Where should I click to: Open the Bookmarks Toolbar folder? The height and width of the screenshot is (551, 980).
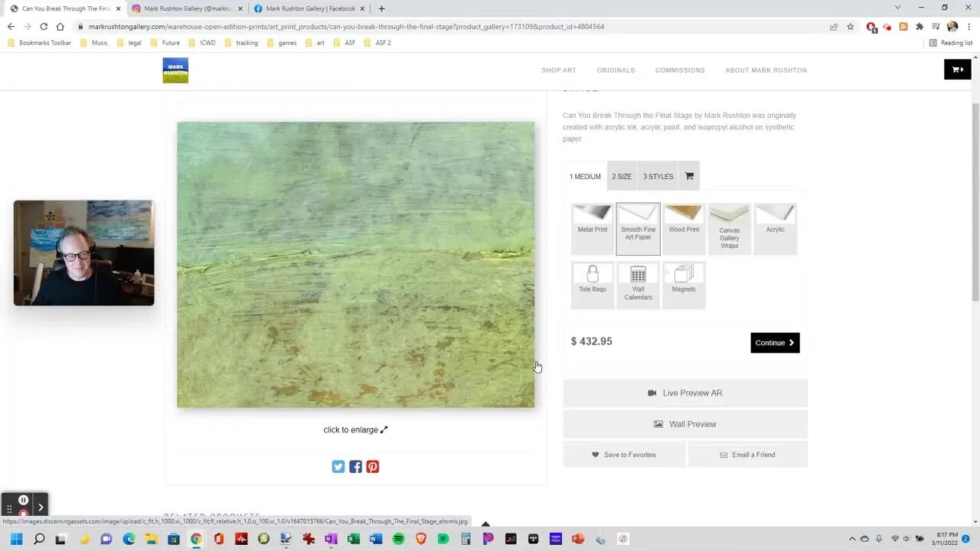click(39, 43)
